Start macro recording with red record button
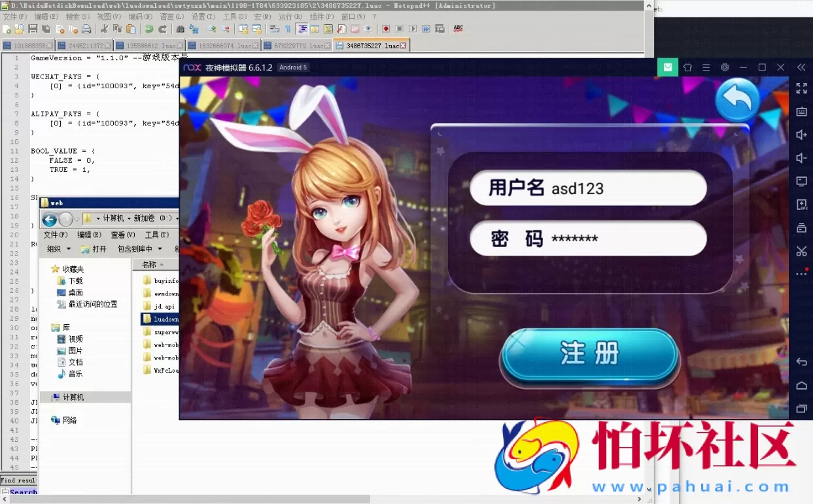The image size is (813, 504). click(386, 29)
